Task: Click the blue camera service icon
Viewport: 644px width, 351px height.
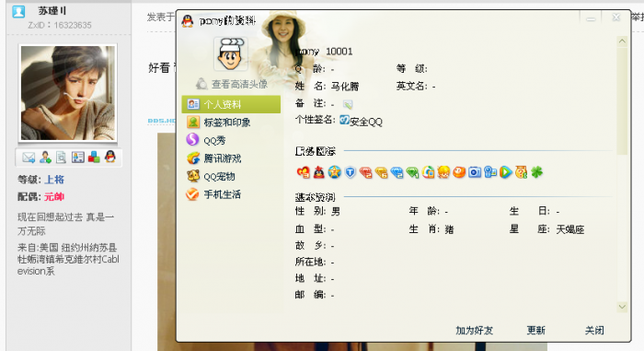Action: pyautogui.click(x=475, y=172)
